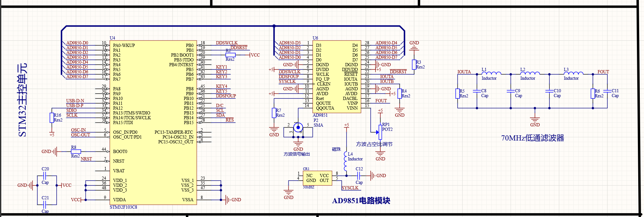Select the KEY4 net label
The width and height of the screenshot is (644, 217).
tap(222, 86)
